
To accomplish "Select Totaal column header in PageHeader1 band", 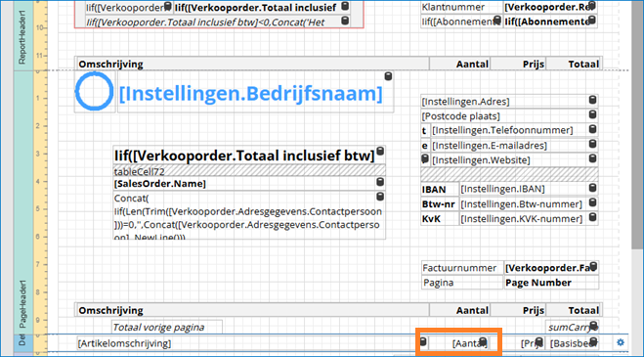I will click(x=575, y=310).
